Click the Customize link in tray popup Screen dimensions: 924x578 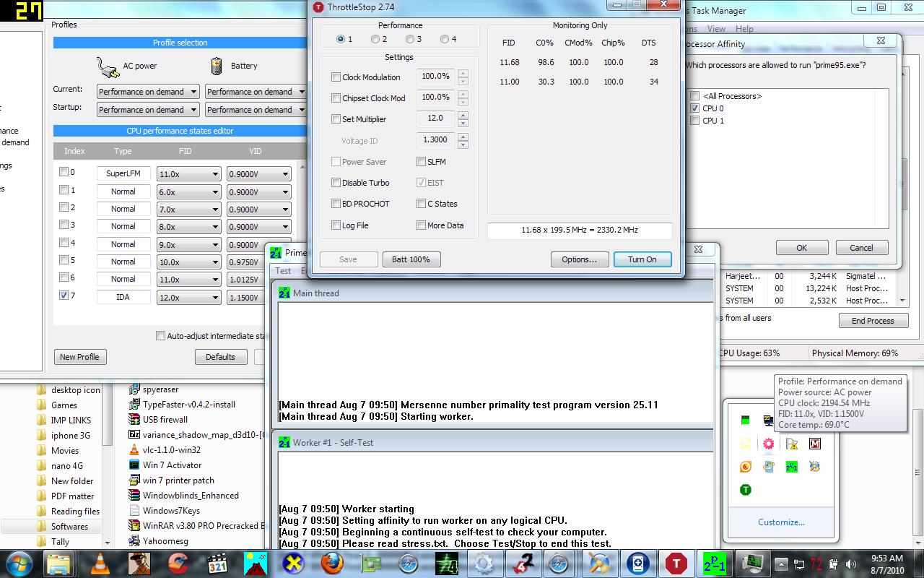click(781, 522)
